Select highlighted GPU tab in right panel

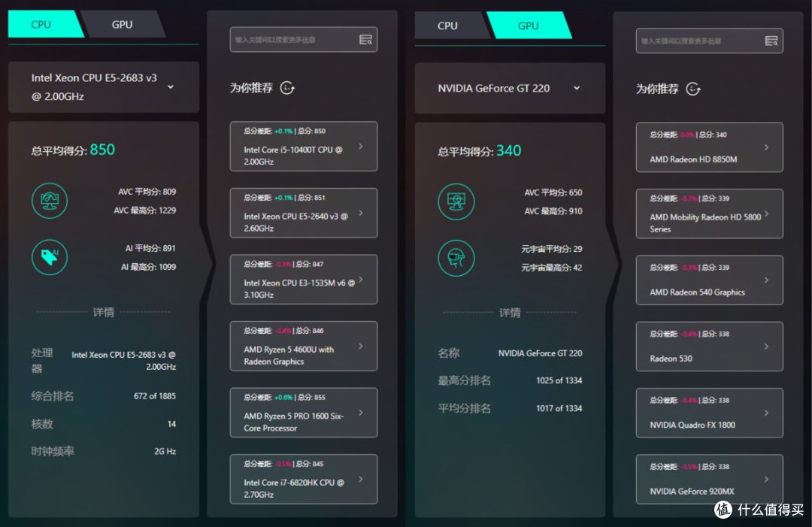point(529,26)
